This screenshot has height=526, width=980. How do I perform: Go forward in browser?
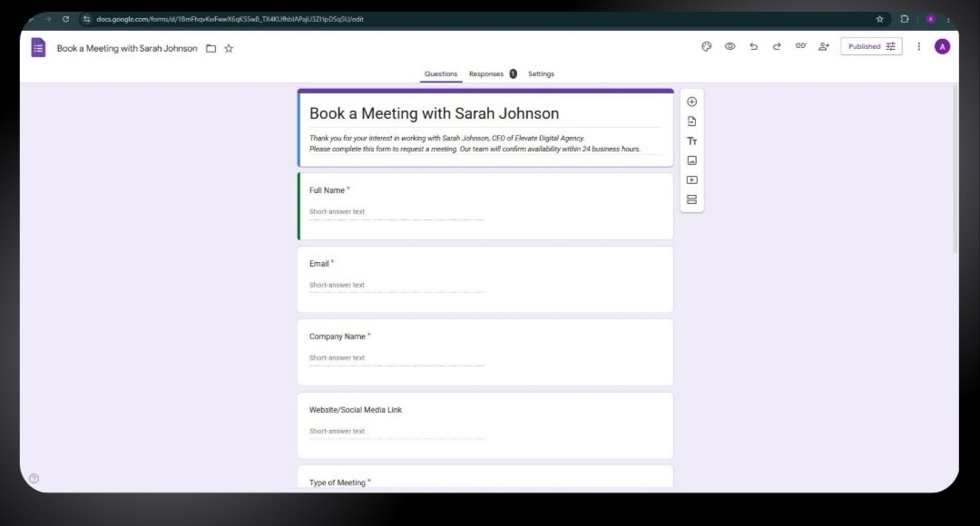pyautogui.click(x=48, y=19)
